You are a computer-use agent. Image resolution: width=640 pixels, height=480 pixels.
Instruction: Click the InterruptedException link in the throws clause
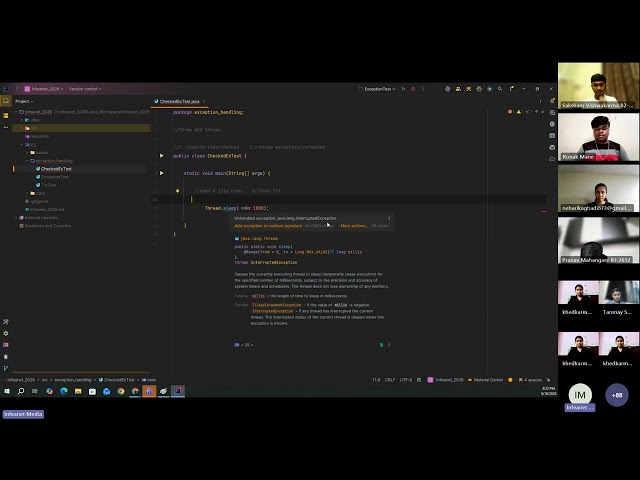tap(274, 262)
